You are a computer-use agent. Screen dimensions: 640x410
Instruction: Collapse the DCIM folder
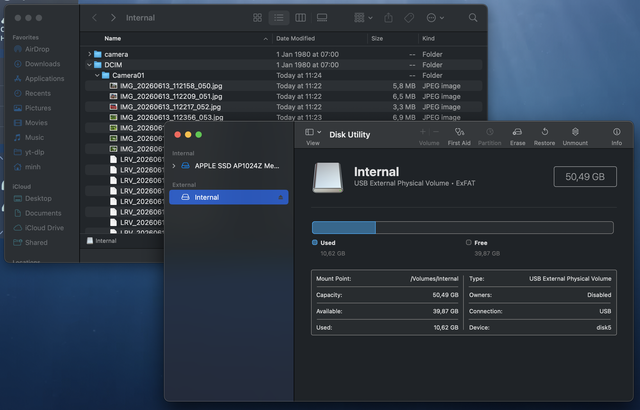[89, 65]
